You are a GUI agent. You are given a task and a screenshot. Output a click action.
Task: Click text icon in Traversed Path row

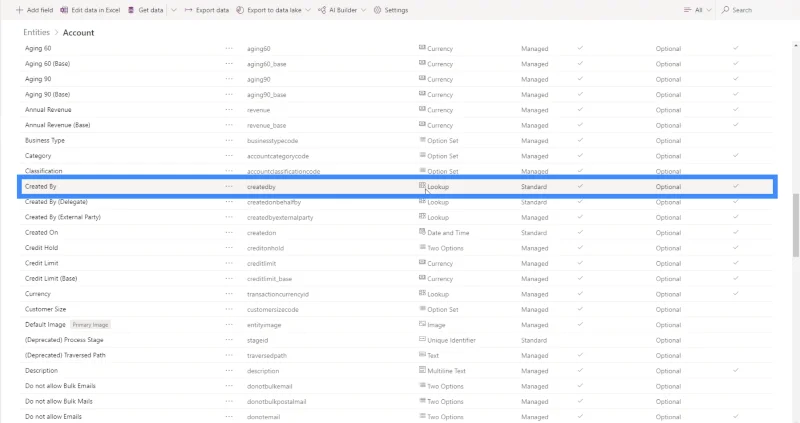[422, 354]
